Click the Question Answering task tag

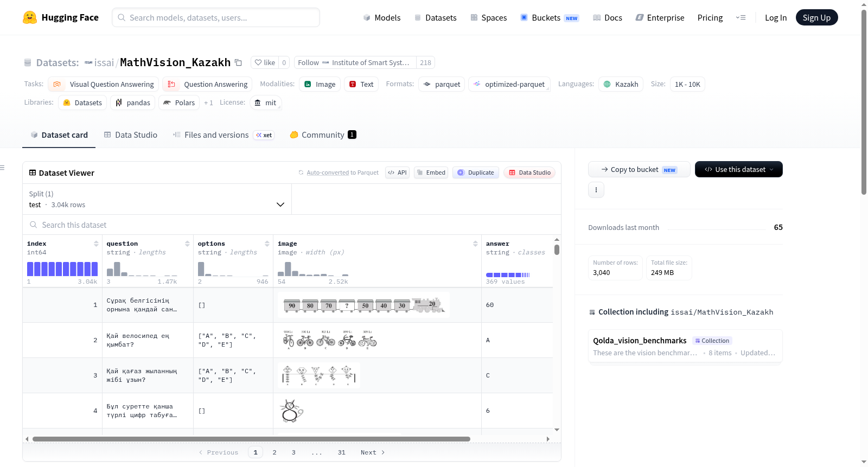(x=207, y=84)
